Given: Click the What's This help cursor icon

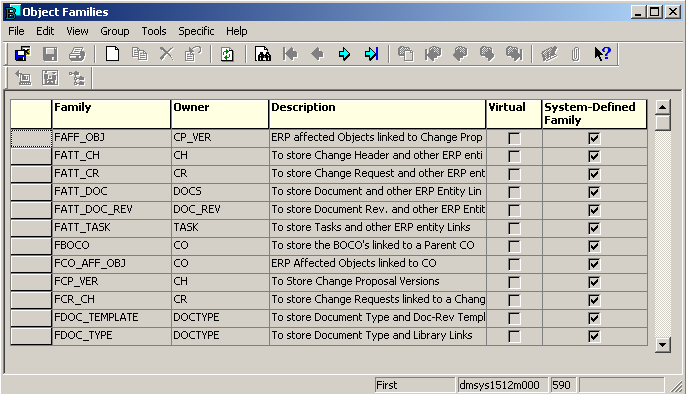Looking at the screenshot, I should 602,54.
